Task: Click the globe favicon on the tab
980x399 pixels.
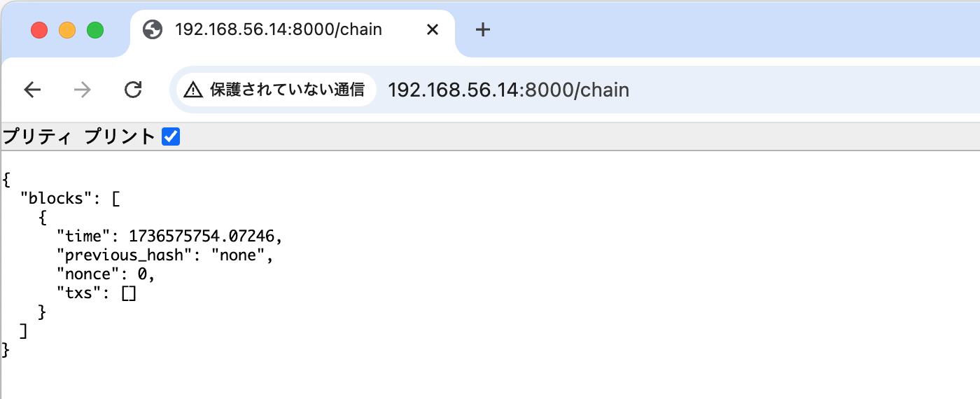Action: [153, 29]
